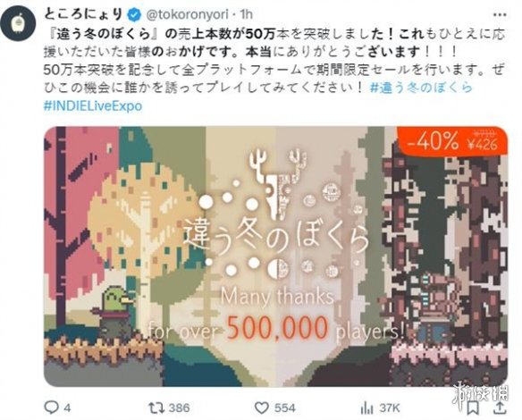Click the retweet arrows icon

click(156, 407)
